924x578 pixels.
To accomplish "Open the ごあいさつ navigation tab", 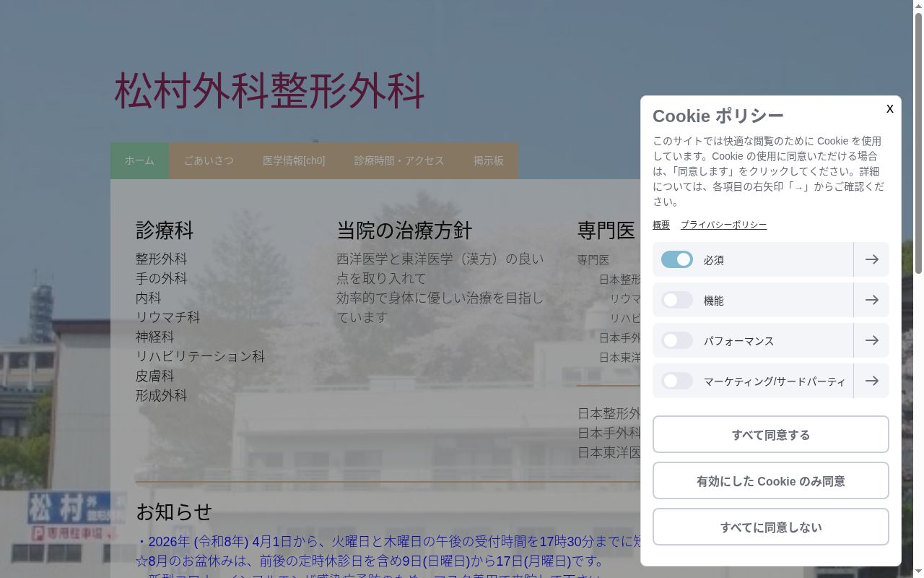I will 209,160.
